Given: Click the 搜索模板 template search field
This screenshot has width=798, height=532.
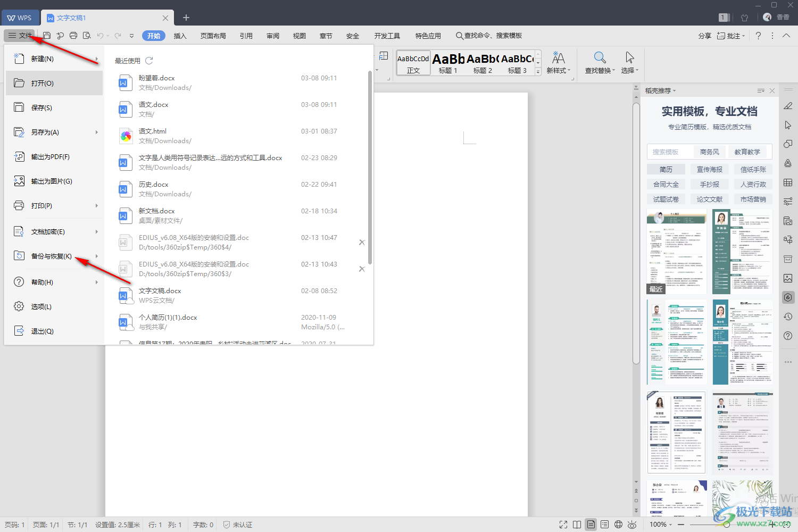Looking at the screenshot, I should [x=669, y=152].
